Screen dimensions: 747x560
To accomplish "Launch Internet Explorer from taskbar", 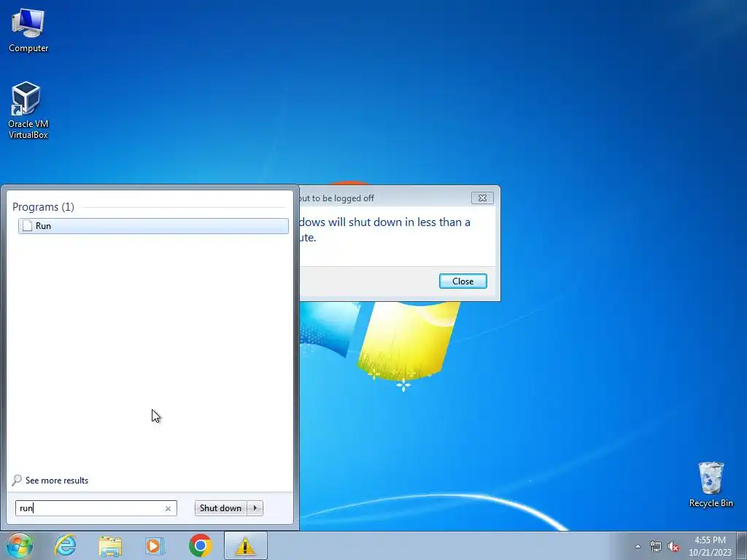I will [65, 545].
